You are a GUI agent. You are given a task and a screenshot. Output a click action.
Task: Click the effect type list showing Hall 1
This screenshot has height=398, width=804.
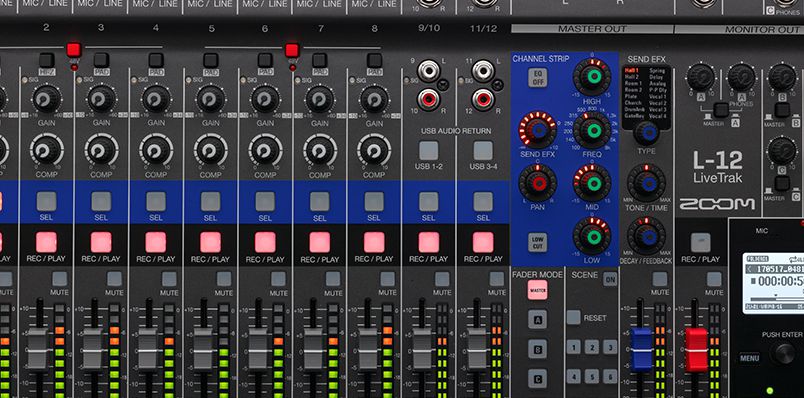click(x=646, y=97)
